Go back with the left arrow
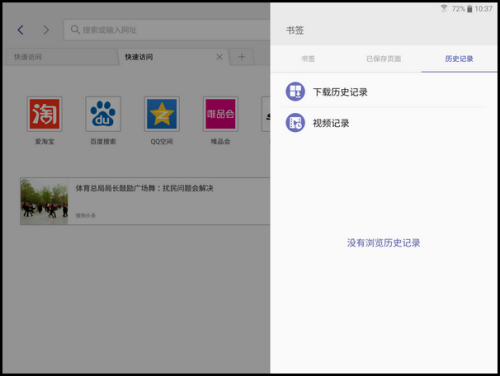 coord(21,30)
